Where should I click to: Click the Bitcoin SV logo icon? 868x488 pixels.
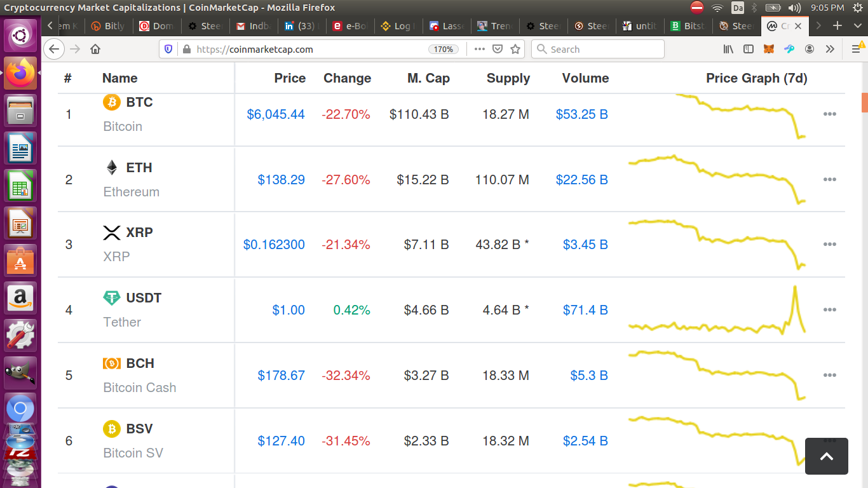(112, 429)
